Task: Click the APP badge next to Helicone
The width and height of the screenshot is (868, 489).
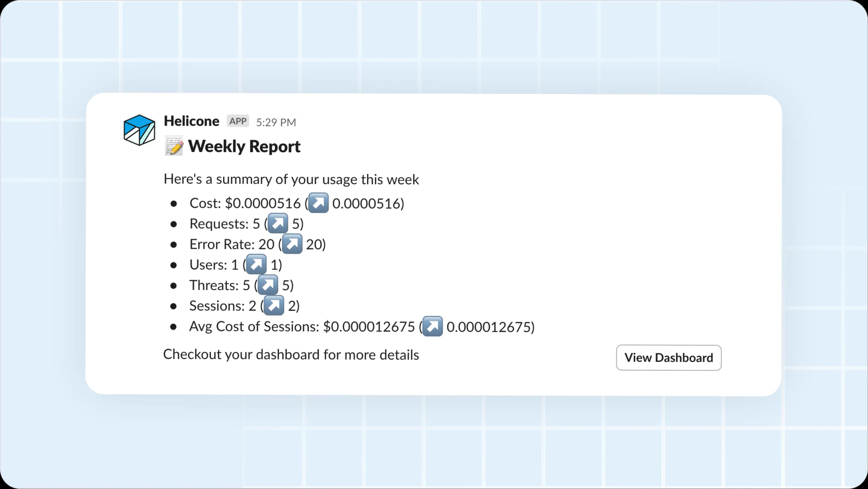Action: click(x=238, y=121)
